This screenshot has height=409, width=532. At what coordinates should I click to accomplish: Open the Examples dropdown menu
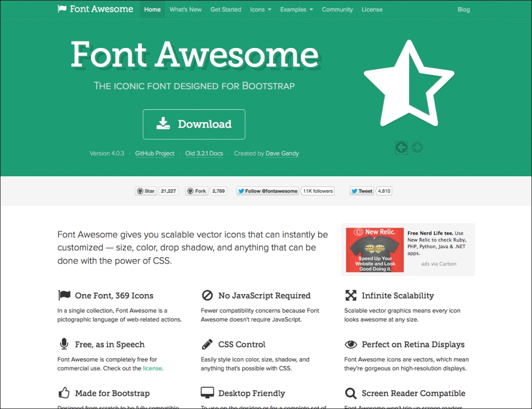click(x=296, y=9)
